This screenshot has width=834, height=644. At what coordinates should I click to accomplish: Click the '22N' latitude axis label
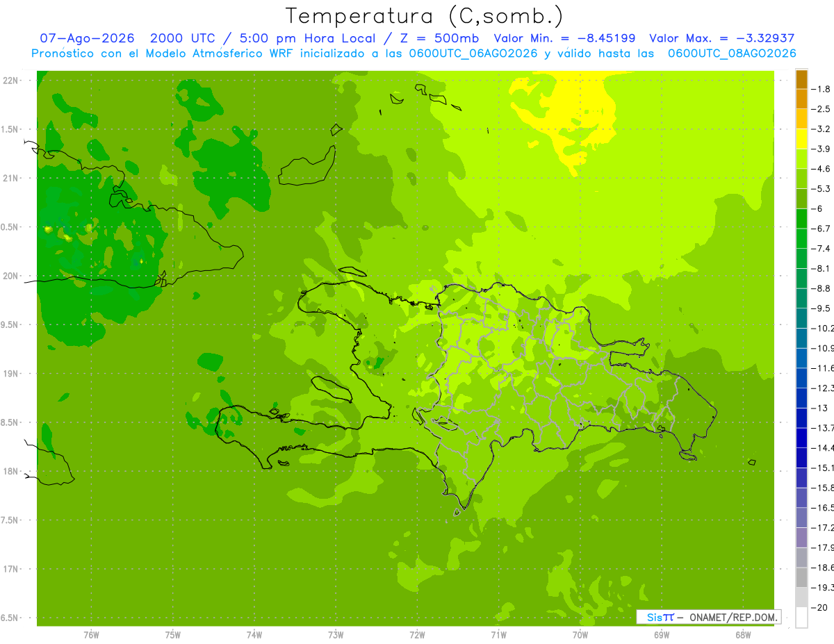(x=12, y=80)
